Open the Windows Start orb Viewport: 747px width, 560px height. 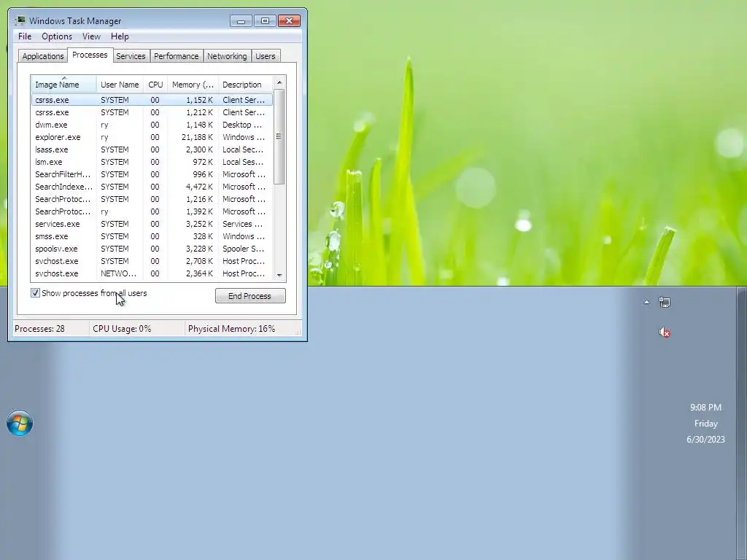click(20, 423)
